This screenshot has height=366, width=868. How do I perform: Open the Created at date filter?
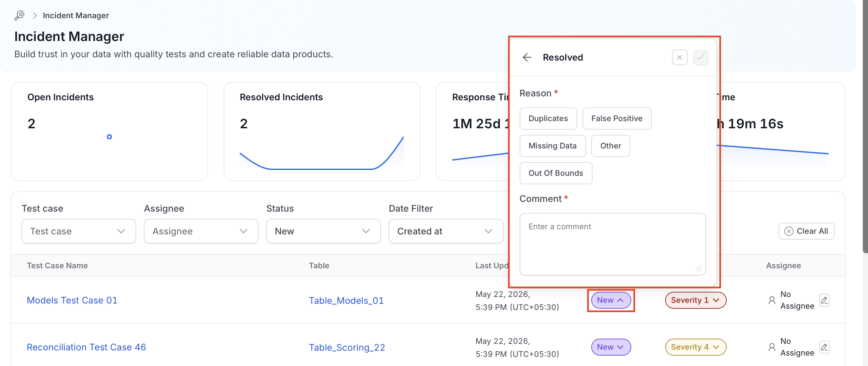tap(445, 231)
